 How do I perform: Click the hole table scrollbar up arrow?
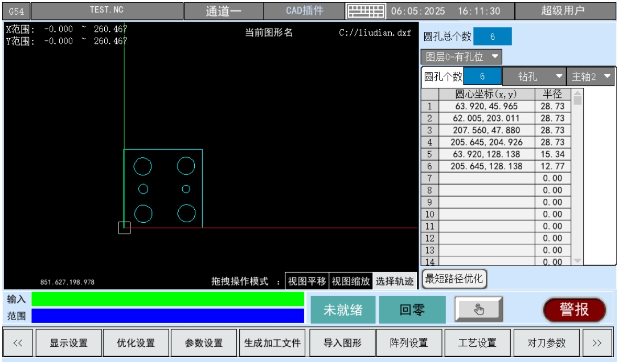[x=578, y=93]
